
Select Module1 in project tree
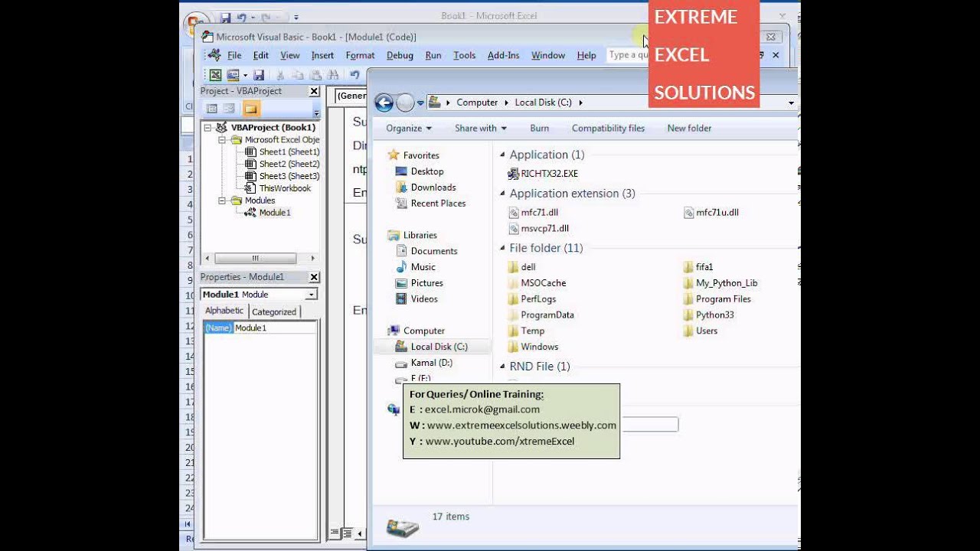click(275, 213)
